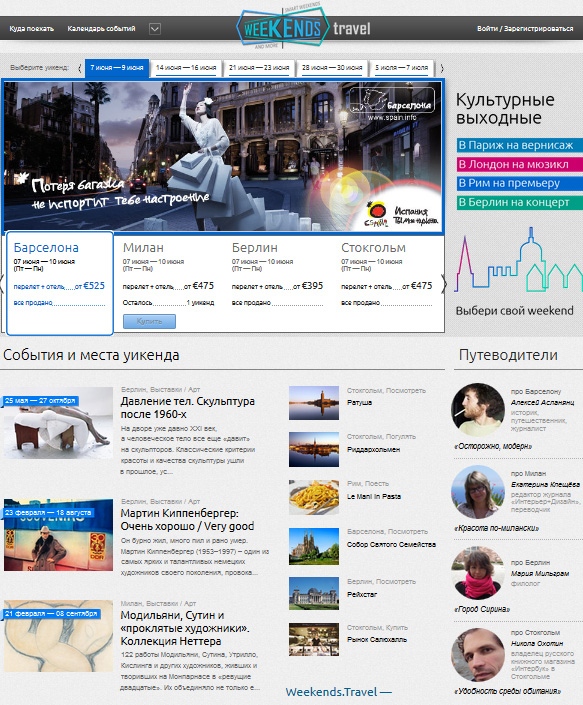The image size is (583, 705).
Task: Click Войти / Зарегистрироваться link
Action: [525, 29]
